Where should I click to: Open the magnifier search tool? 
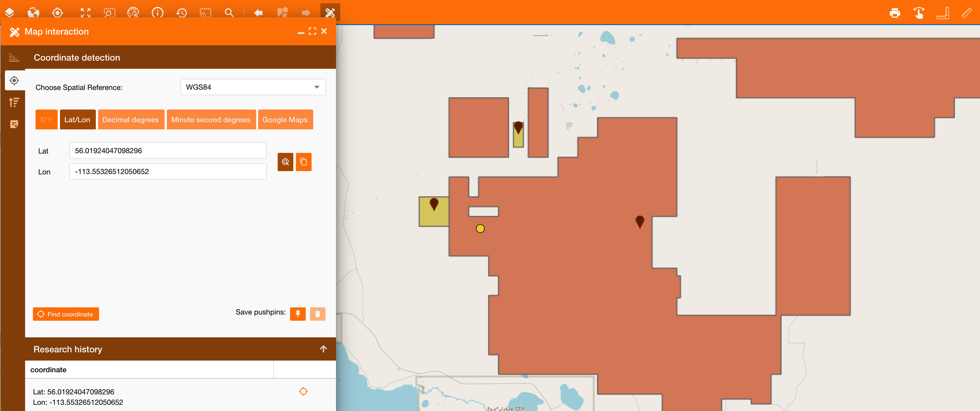(x=229, y=13)
